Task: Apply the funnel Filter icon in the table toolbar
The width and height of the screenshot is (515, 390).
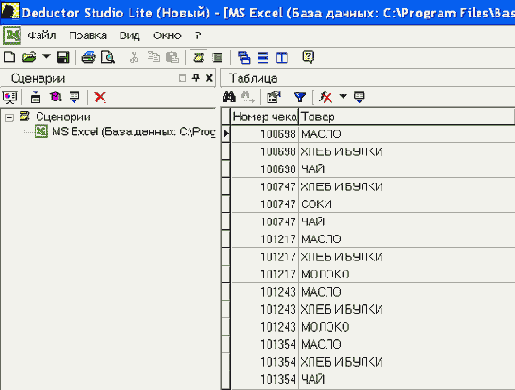Action: tap(300, 97)
